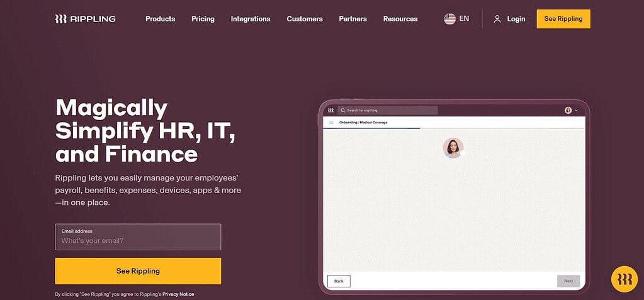This screenshot has width=644, height=300.
Task: Click the Magically Simplify HR, IT, and Finance headline
Action: [x=145, y=131]
